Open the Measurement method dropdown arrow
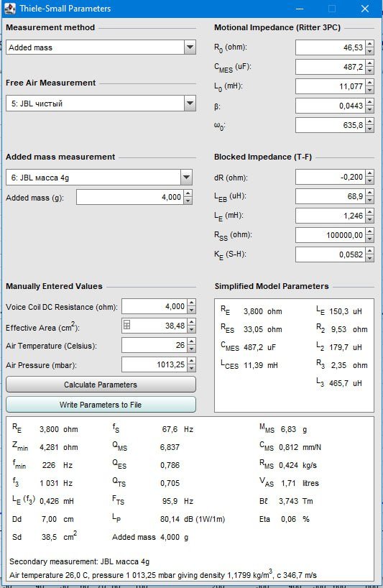Image resolution: width=383 pixels, height=588 pixels. [x=190, y=47]
